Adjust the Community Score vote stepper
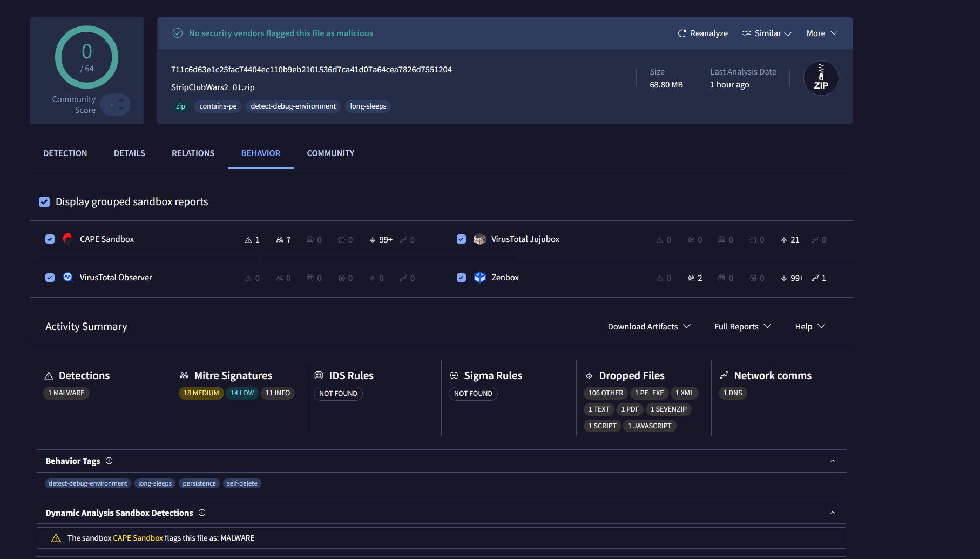 121,104
